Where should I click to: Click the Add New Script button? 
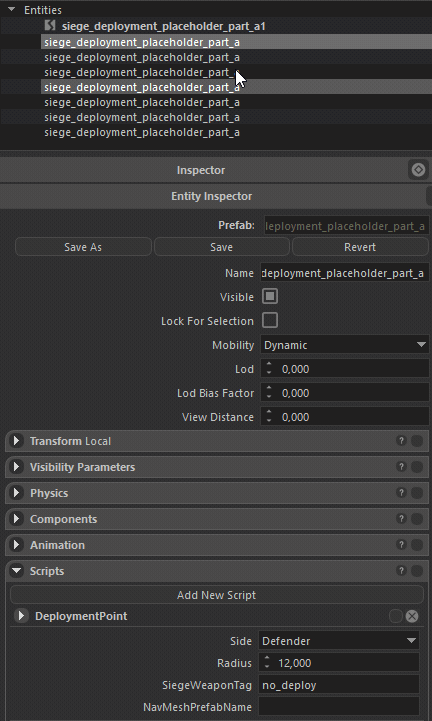216,595
